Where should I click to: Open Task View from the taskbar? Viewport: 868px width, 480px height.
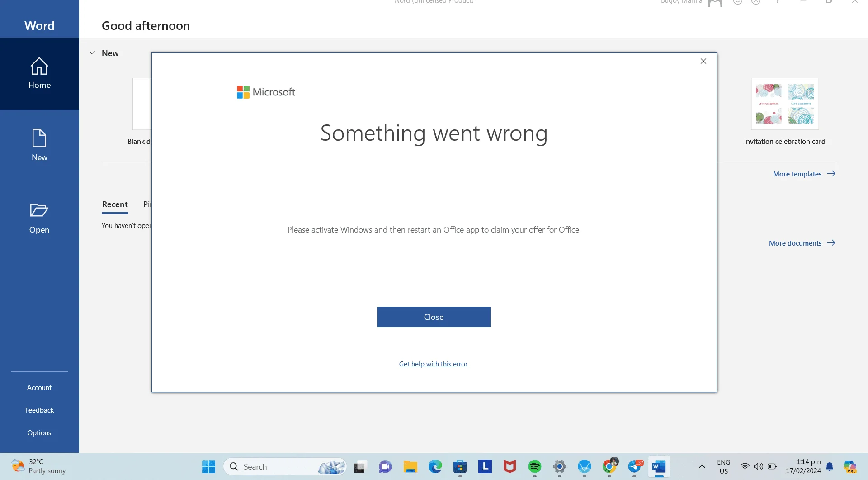pyautogui.click(x=359, y=467)
